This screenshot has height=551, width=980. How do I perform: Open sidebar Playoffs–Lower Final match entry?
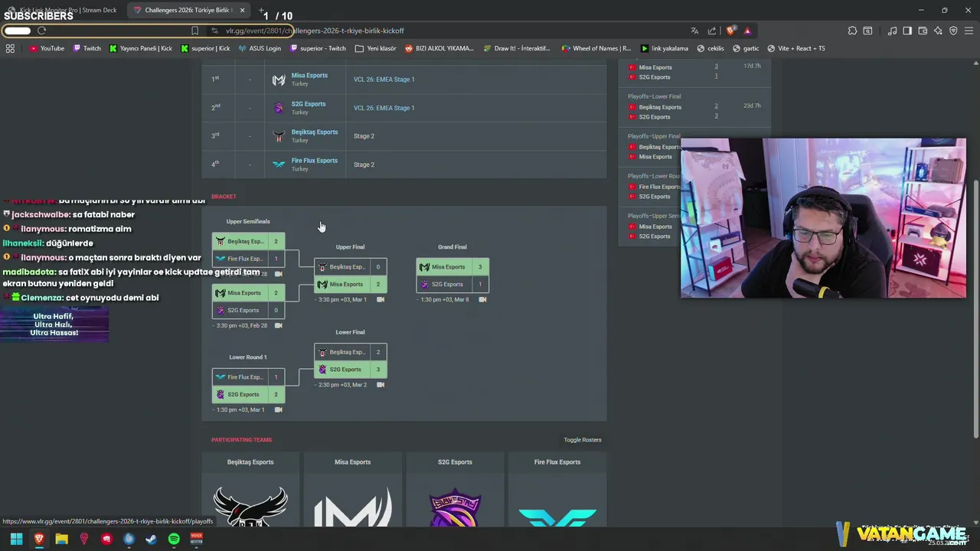[694, 106]
